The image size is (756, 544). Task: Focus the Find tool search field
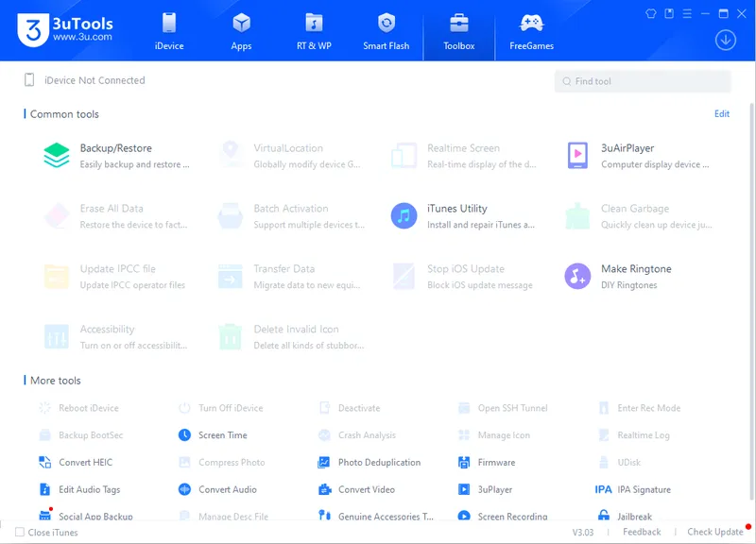point(643,81)
